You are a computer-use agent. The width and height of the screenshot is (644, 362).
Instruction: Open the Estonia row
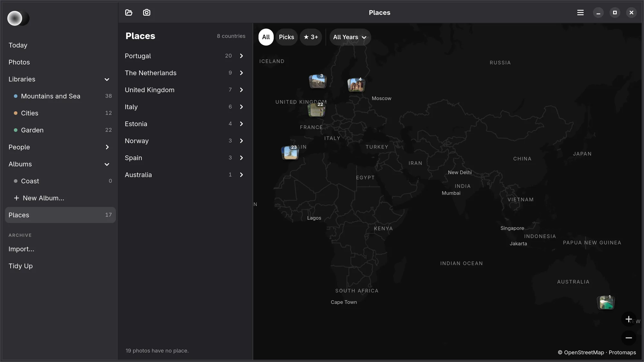click(185, 124)
